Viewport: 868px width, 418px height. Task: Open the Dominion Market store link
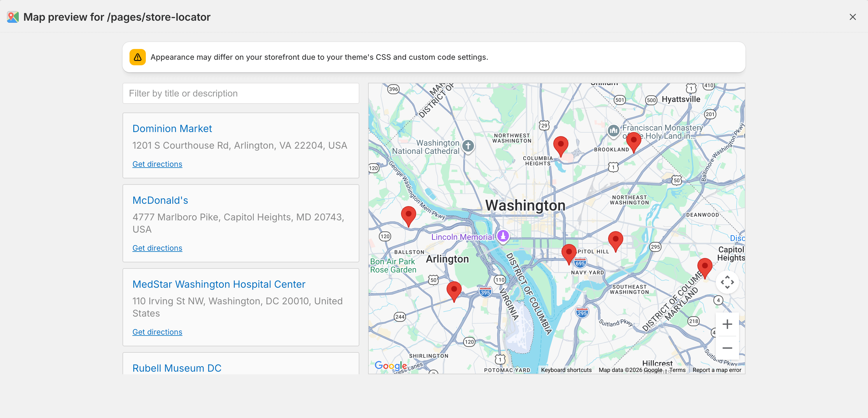[x=172, y=128]
